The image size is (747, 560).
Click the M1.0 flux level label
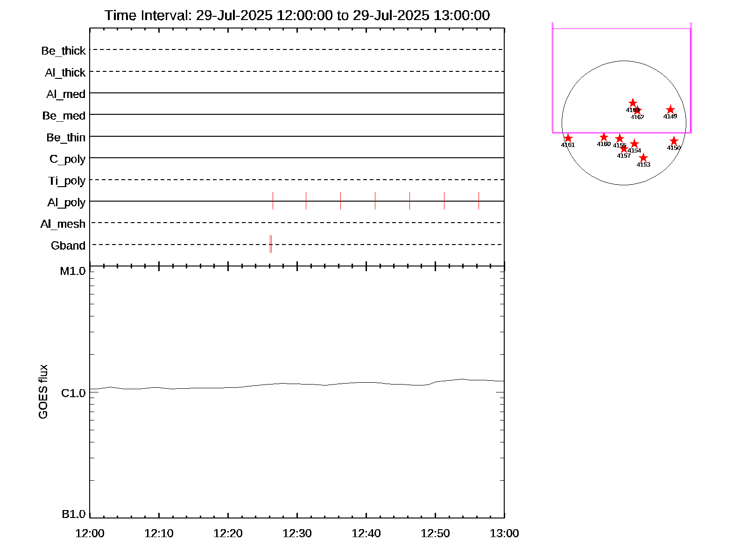point(73,271)
